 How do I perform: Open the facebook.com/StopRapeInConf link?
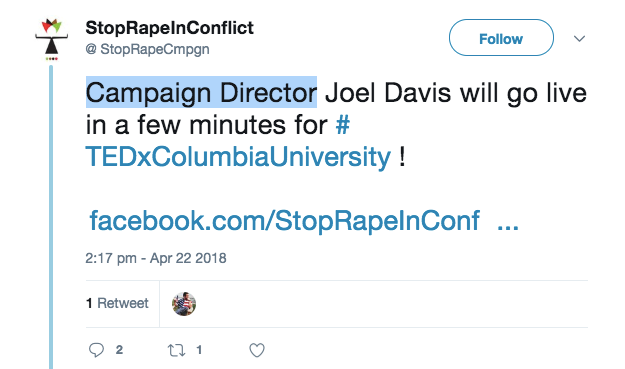284,220
